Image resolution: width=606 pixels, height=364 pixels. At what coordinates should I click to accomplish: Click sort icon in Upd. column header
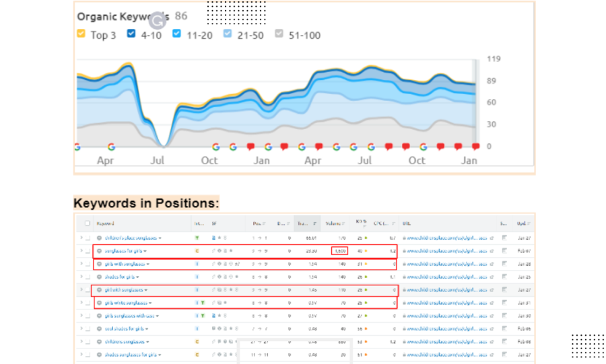pos(529,223)
